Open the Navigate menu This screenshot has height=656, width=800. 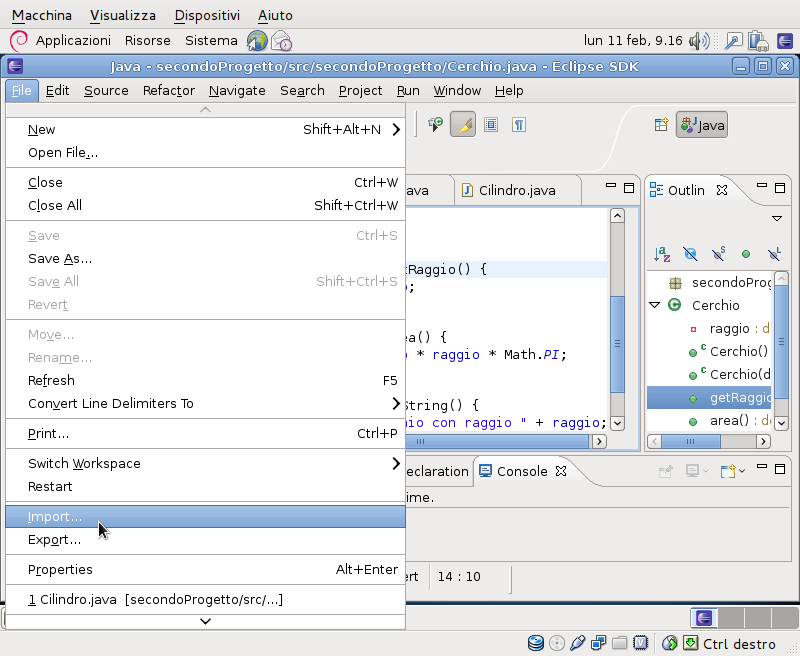tap(237, 91)
